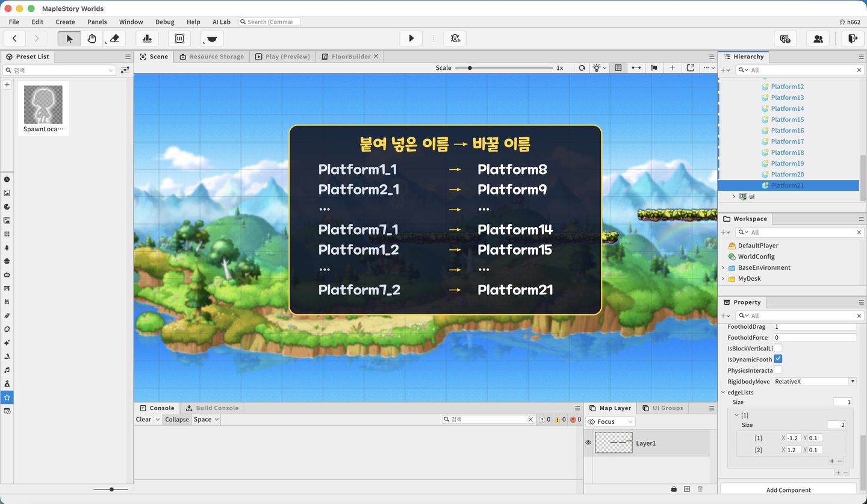
Task: Expand the ui node in Hierarchy
Action: coord(733,196)
